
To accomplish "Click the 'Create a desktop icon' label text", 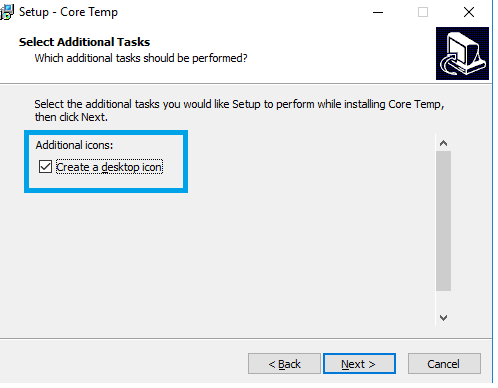I will 109,167.
